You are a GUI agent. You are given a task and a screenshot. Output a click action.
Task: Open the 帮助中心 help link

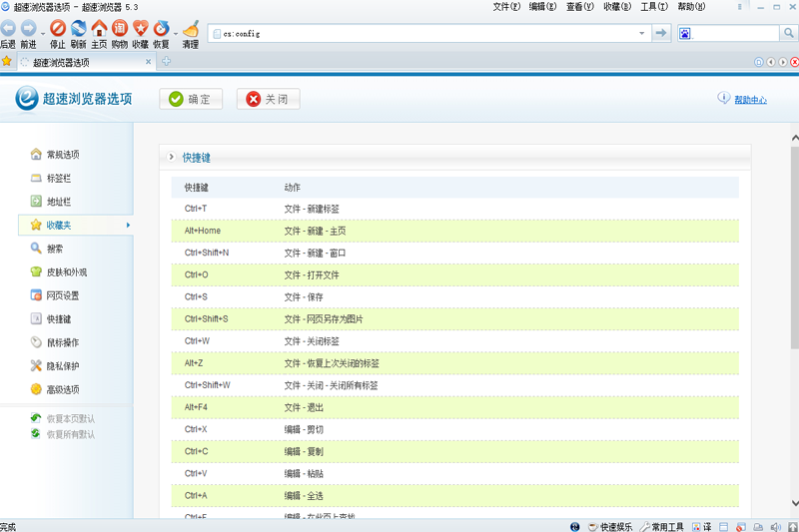750,100
